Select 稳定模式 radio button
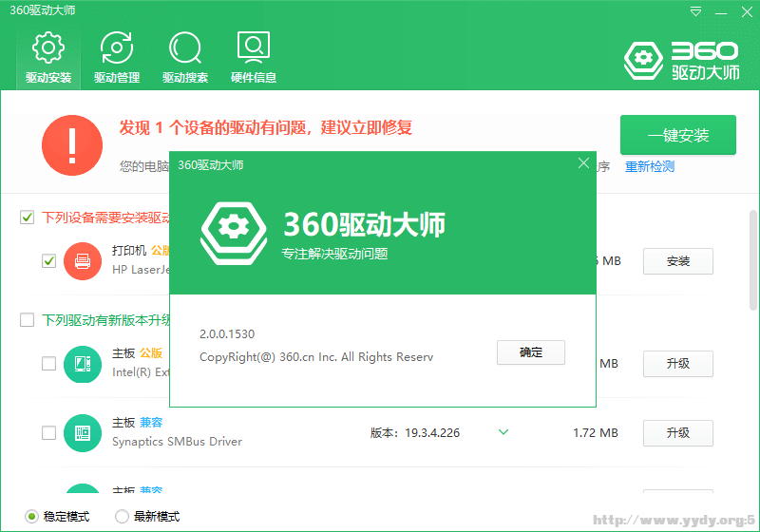The image size is (760, 532). click(x=31, y=517)
